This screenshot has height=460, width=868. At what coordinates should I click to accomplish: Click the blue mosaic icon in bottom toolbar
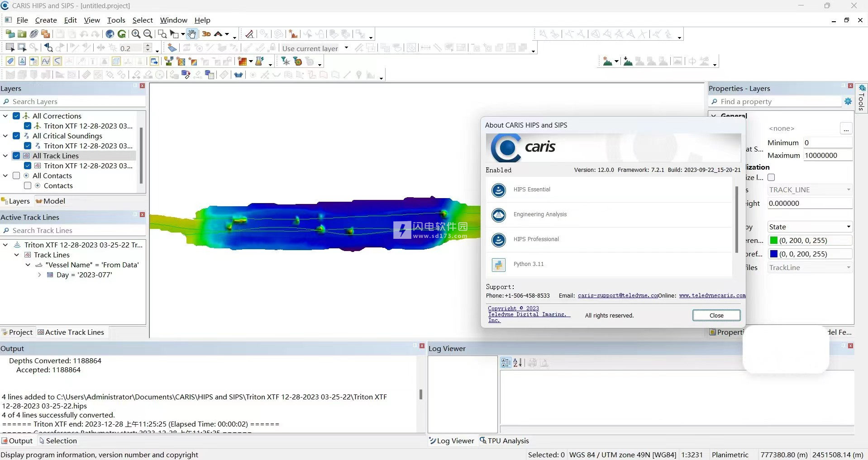[x=238, y=75]
